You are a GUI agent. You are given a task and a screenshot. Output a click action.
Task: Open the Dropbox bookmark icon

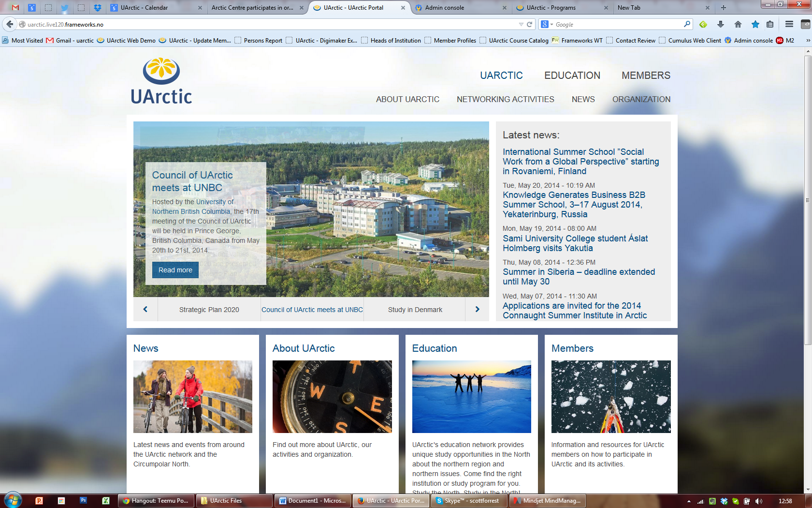tap(98, 8)
